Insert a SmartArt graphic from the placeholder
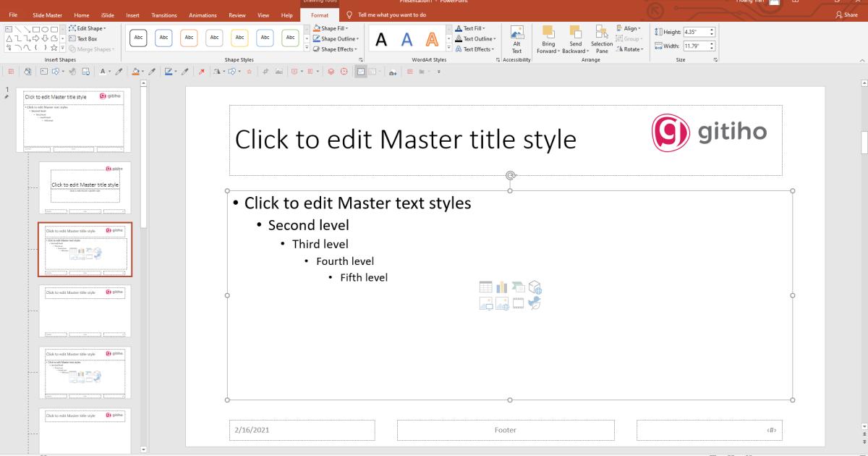 (518, 286)
